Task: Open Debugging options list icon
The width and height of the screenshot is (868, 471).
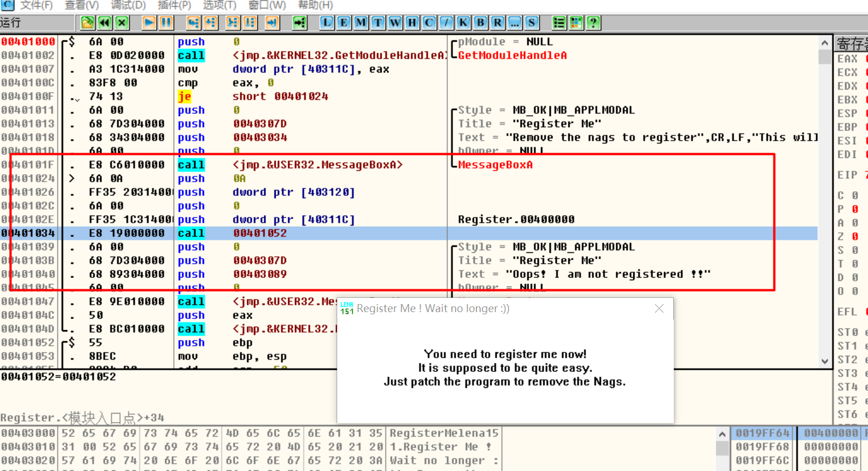Action: (x=559, y=23)
